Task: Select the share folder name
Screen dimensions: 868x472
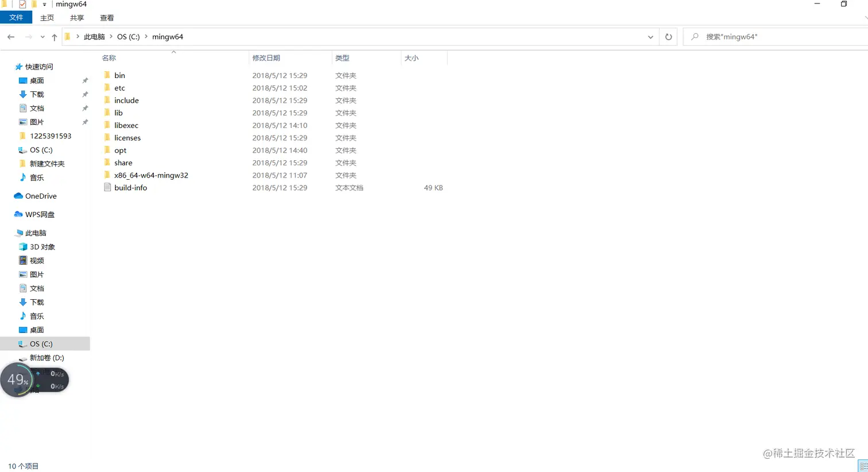Action: (123, 163)
